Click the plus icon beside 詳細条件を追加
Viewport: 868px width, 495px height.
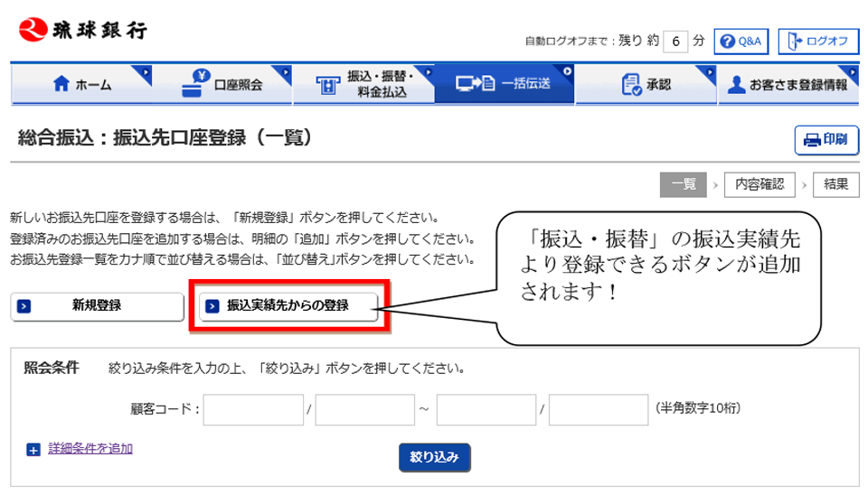(x=33, y=450)
